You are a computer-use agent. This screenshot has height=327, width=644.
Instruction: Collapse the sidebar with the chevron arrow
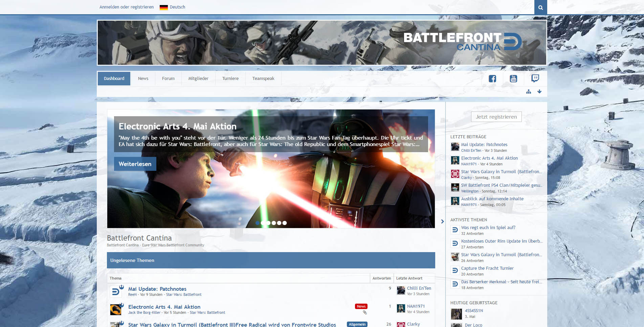pos(442,221)
